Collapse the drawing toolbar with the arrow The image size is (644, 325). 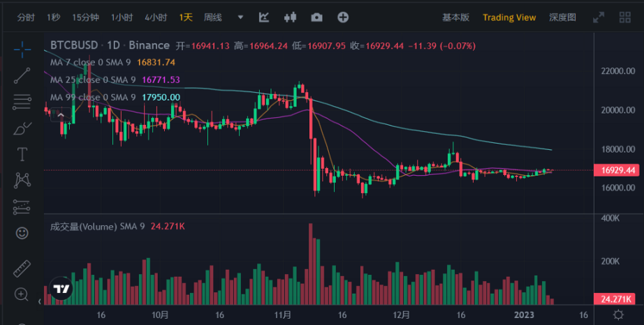coord(38,302)
